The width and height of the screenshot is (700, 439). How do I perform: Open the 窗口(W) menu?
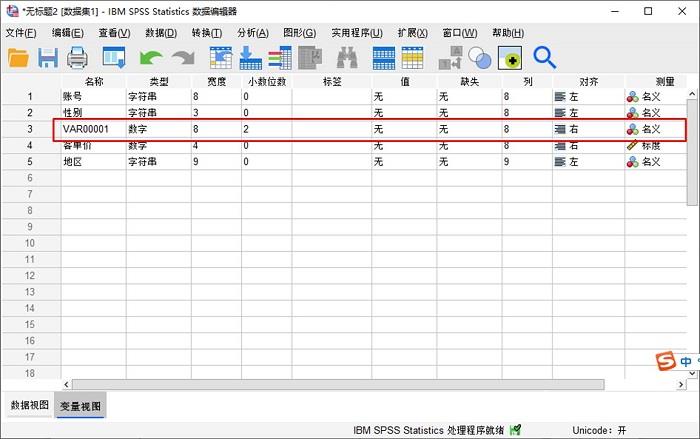point(460,33)
